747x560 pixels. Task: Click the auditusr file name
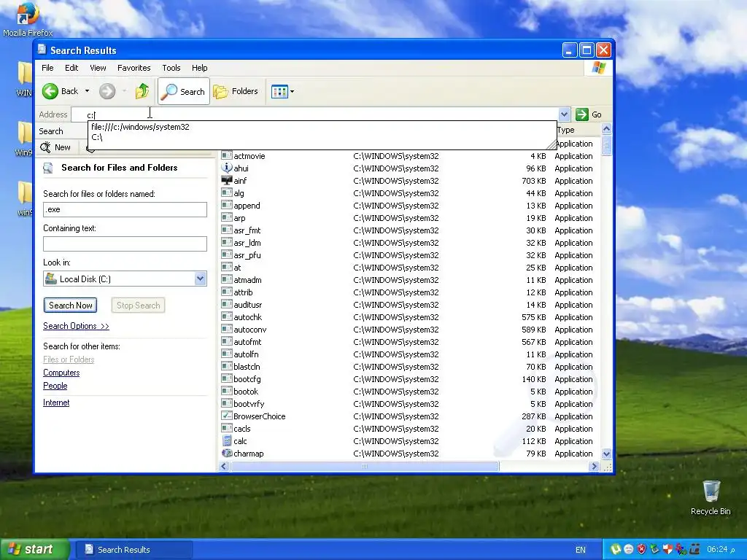[x=248, y=305]
